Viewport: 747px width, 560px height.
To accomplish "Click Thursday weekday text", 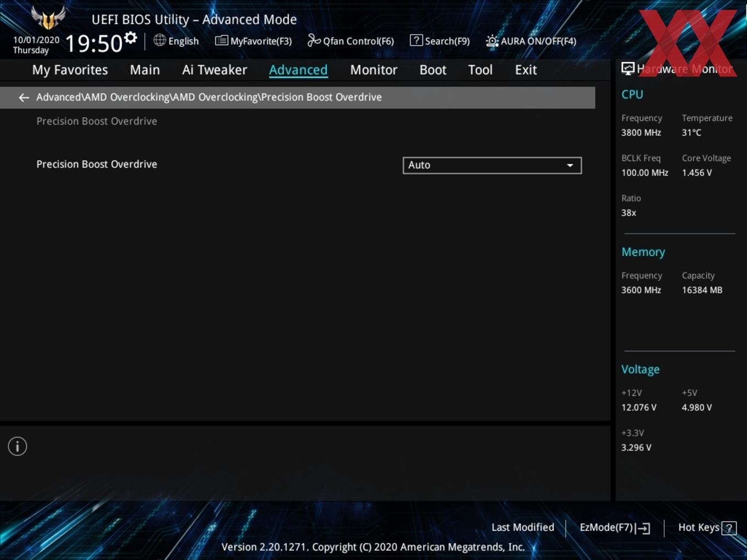I will 31,51.
